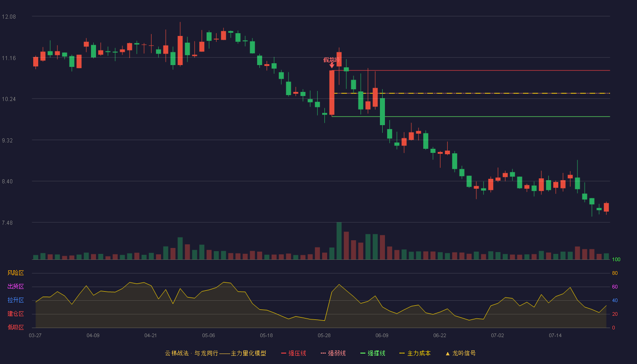637x364 pixels.
Task: Select the 风险区 zone label
Action: (x=15, y=273)
